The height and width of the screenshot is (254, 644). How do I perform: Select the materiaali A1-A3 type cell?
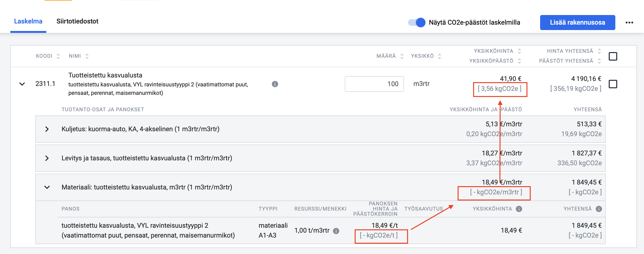273,230
